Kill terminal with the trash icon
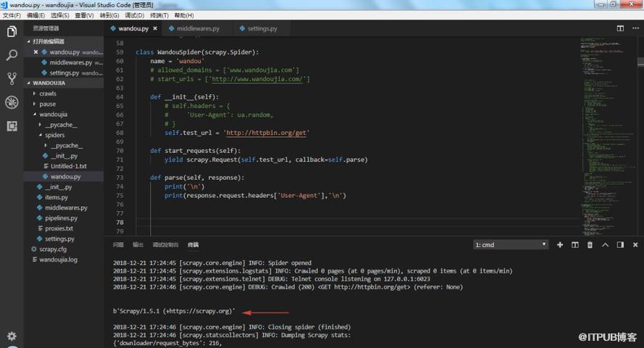Viewport: 644px width, 348px height. point(590,245)
